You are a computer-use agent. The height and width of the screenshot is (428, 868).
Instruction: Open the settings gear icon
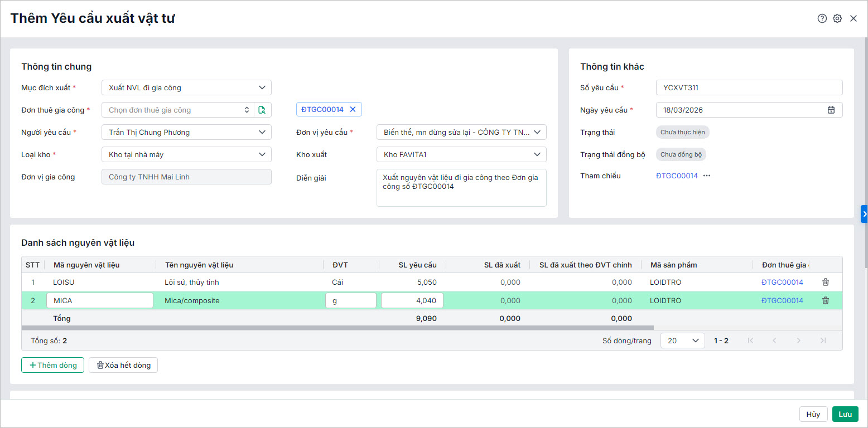click(837, 18)
